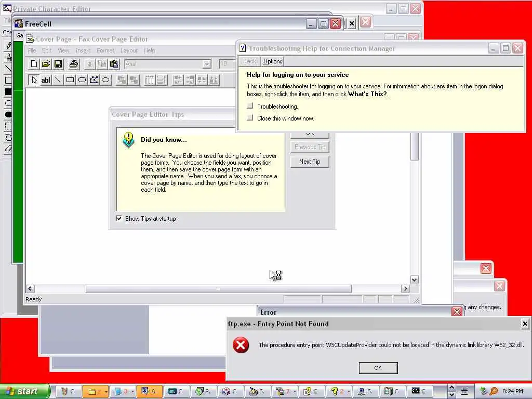
Task: Click the horizontal scrollbar right arrow
Action: point(405,289)
